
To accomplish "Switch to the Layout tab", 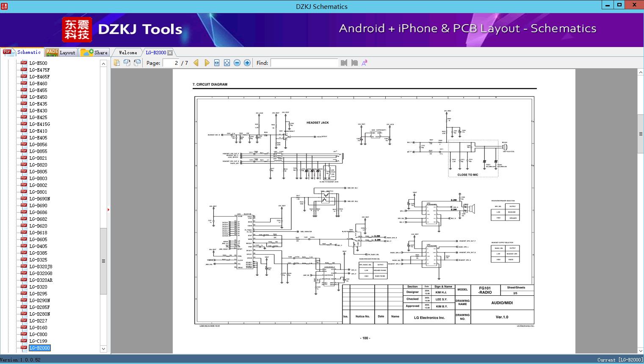I will (x=60, y=53).
